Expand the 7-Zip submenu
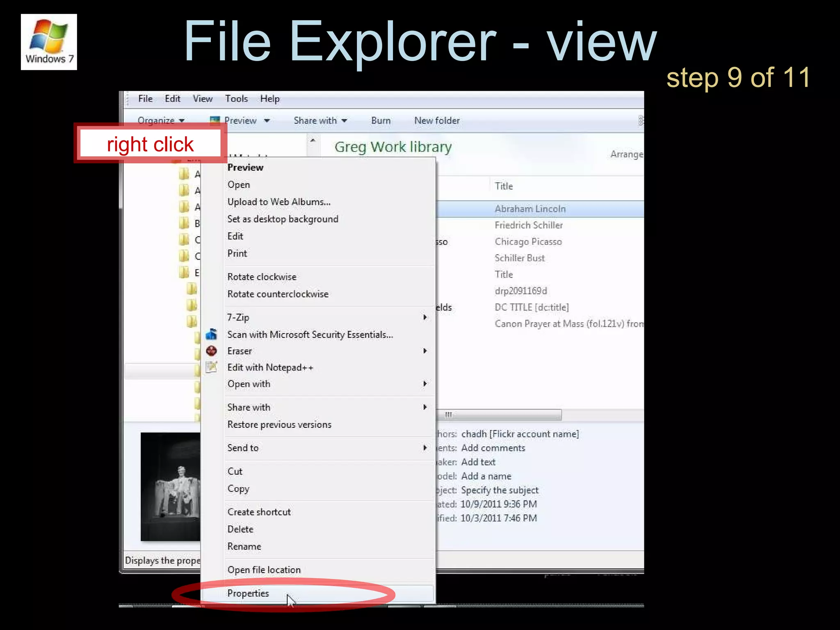The width and height of the screenshot is (840, 630). coord(328,317)
